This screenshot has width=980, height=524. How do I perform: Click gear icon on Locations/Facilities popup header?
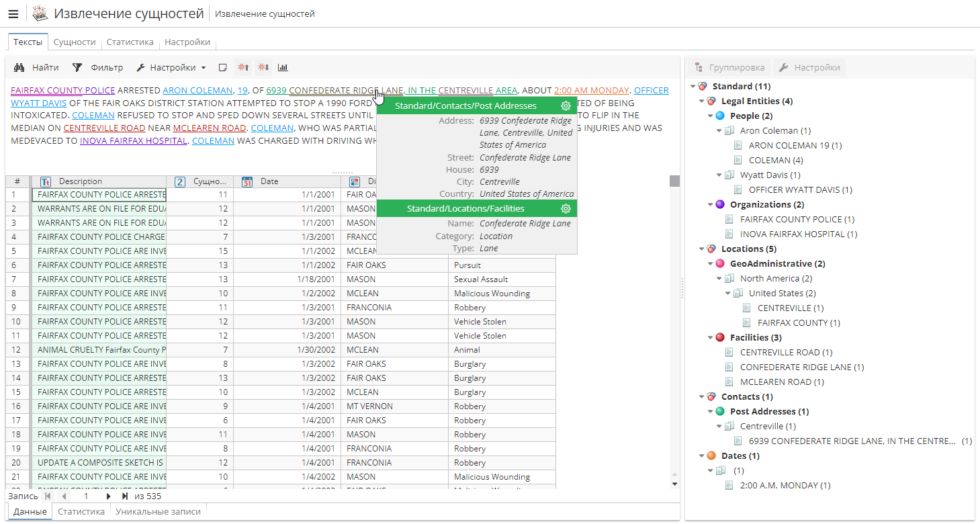(x=566, y=208)
